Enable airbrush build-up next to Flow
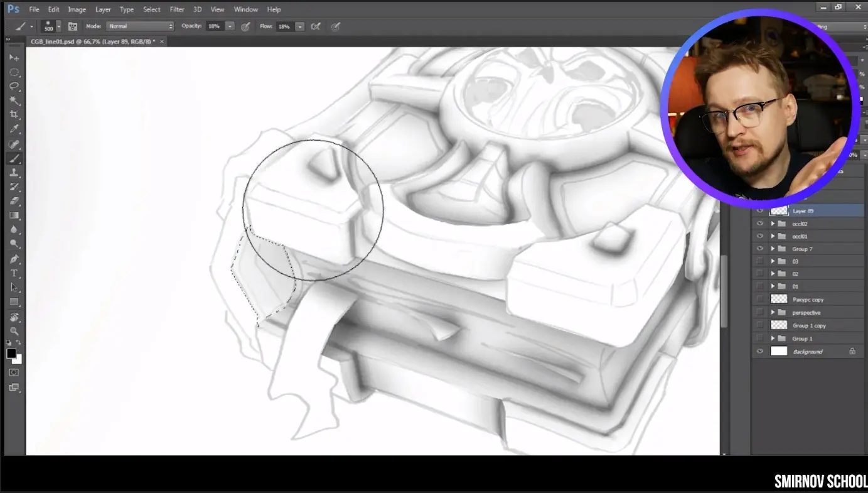Screen dimensions: 868x493 [316, 26]
